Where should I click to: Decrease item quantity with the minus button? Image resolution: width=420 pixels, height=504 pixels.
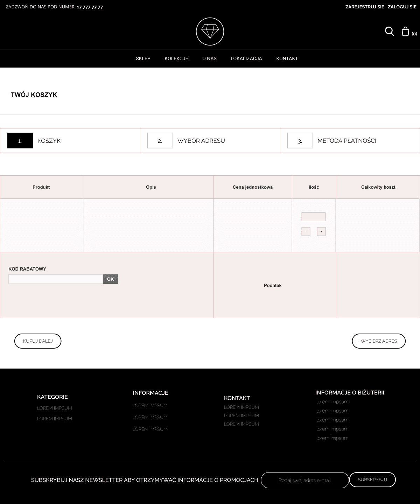click(x=306, y=231)
